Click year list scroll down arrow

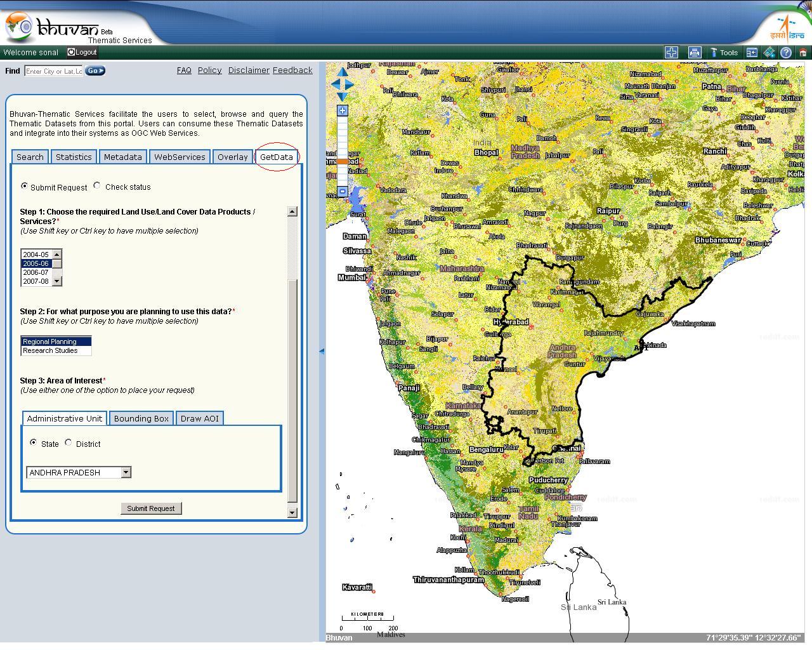(x=56, y=281)
